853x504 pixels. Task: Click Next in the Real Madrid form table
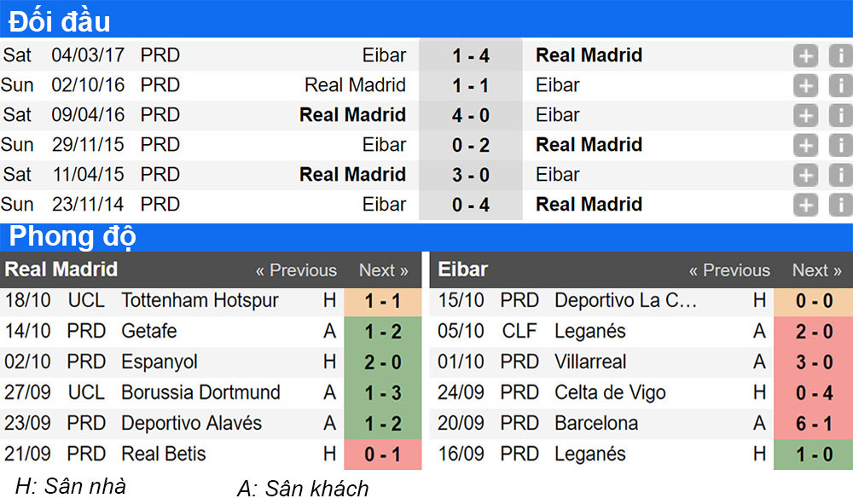tap(383, 270)
